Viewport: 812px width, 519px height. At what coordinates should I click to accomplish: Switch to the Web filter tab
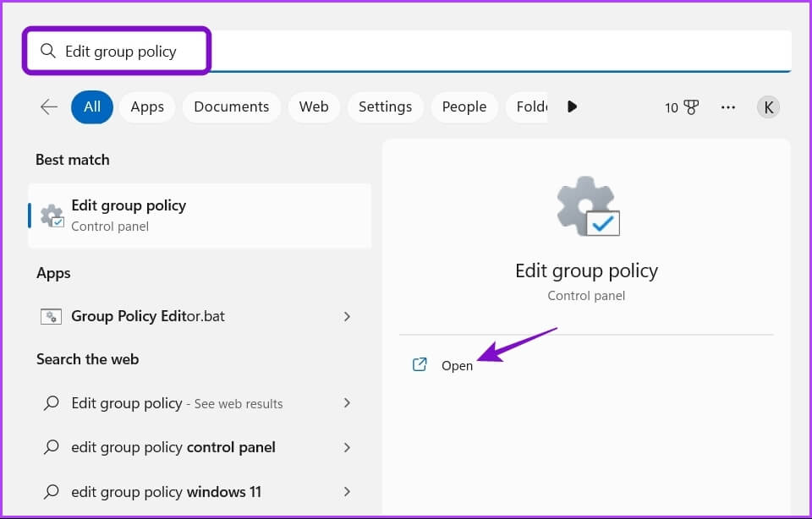pos(314,107)
